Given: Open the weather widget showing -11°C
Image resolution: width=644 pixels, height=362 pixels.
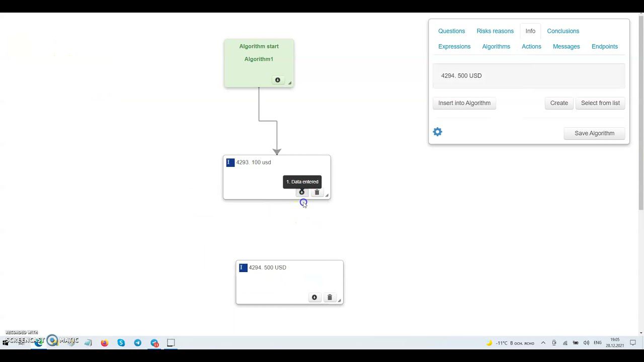Looking at the screenshot, I should 510,343.
